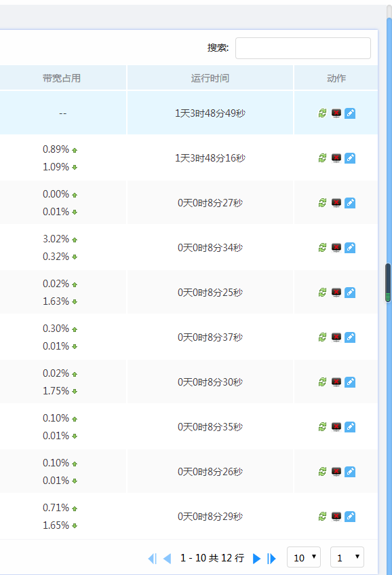392x575 pixels.
Task: Click the edit pencil icon for 0天0时8分26秒 row
Action: [350, 471]
